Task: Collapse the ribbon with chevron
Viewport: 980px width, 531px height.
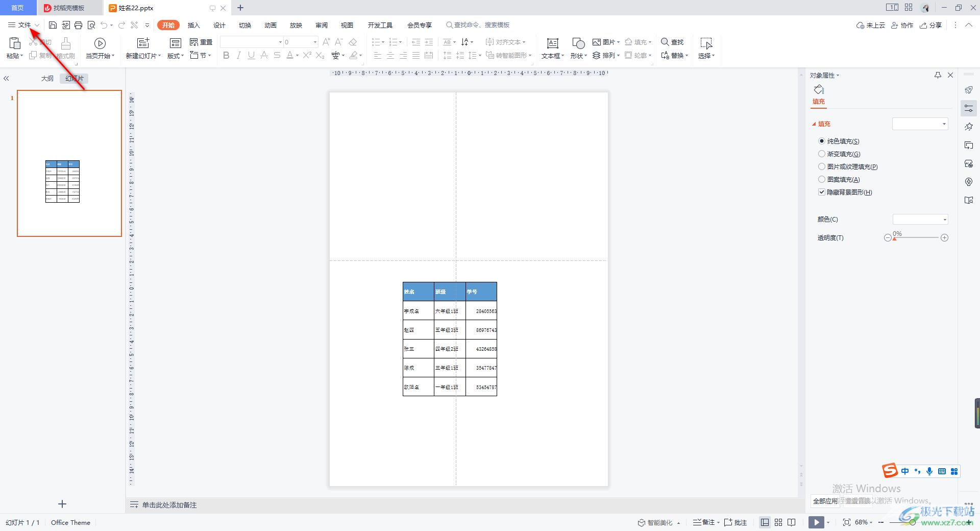Action: tap(968, 25)
